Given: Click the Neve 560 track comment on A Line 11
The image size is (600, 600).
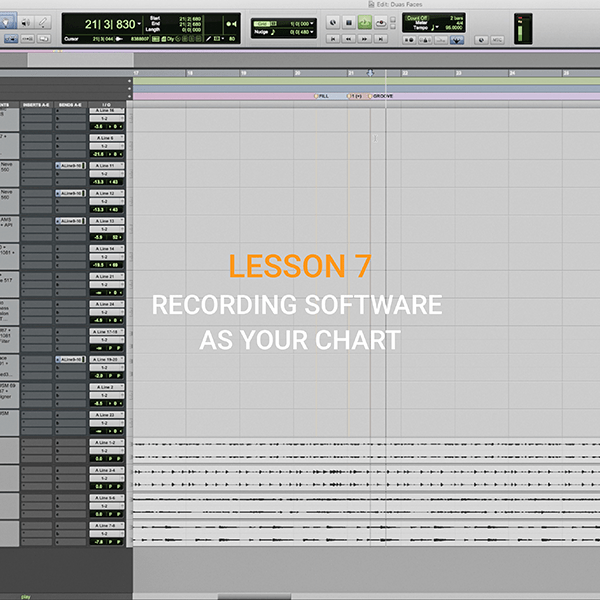Looking at the screenshot, I should (9, 173).
